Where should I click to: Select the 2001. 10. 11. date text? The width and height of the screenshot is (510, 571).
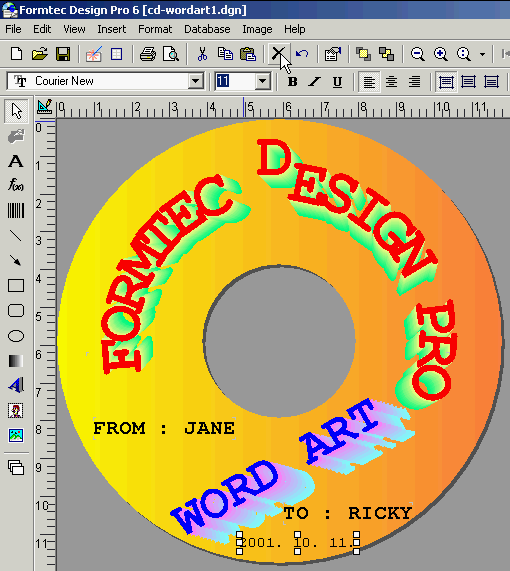tap(298, 543)
